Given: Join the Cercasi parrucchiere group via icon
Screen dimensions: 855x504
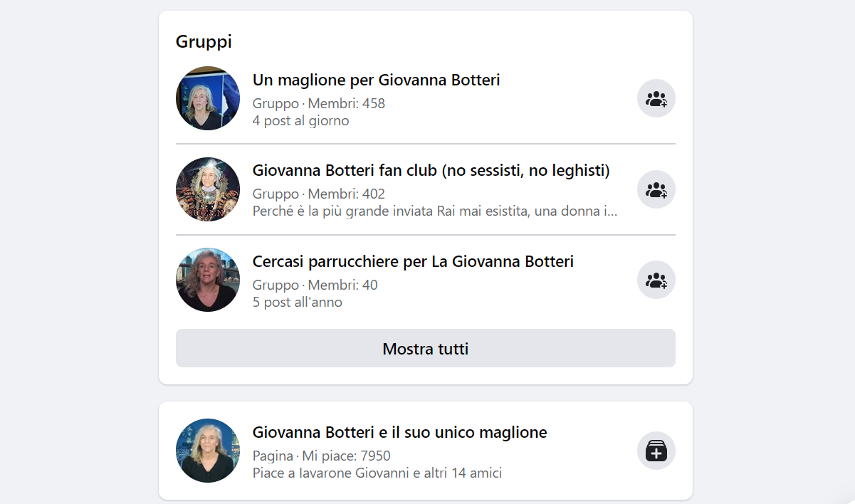Looking at the screenshot, I should click(656, 280).
